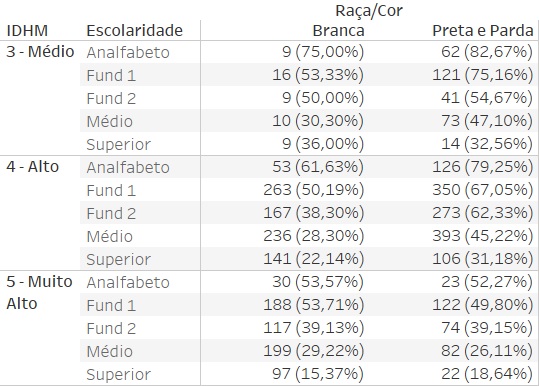Screen dimensions: 539x386
Task: Select the Branca column header
Action: pos(338,31)
